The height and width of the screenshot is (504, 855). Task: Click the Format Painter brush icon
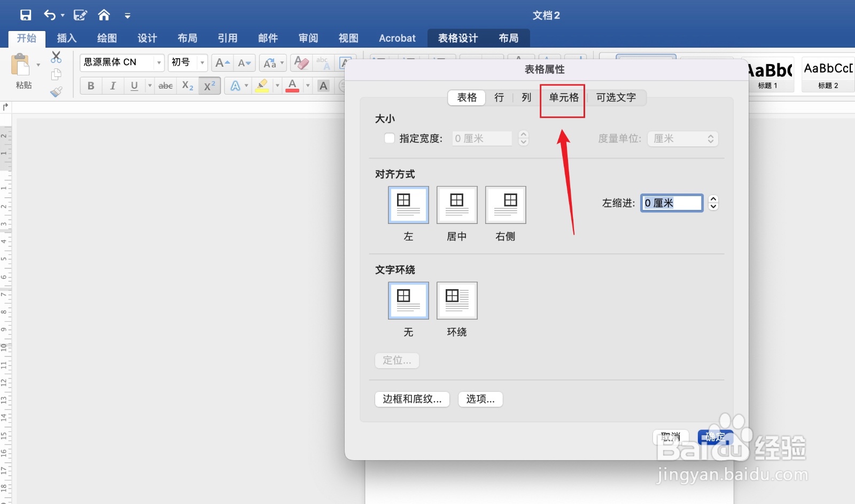[56, 92]
